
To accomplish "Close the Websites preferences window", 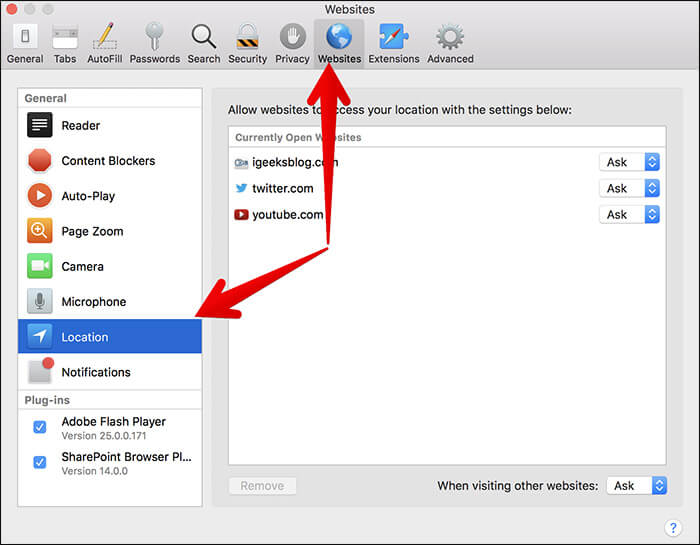I will (12, 8).
